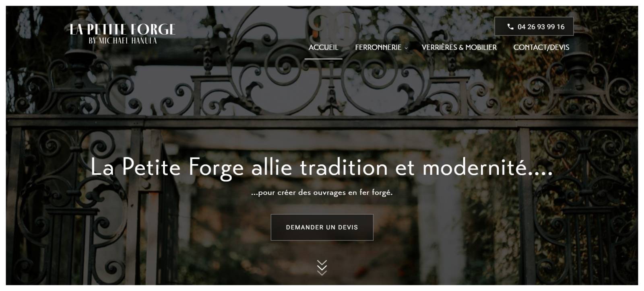
Task: Click the phone handset icon
Action: 510,27
